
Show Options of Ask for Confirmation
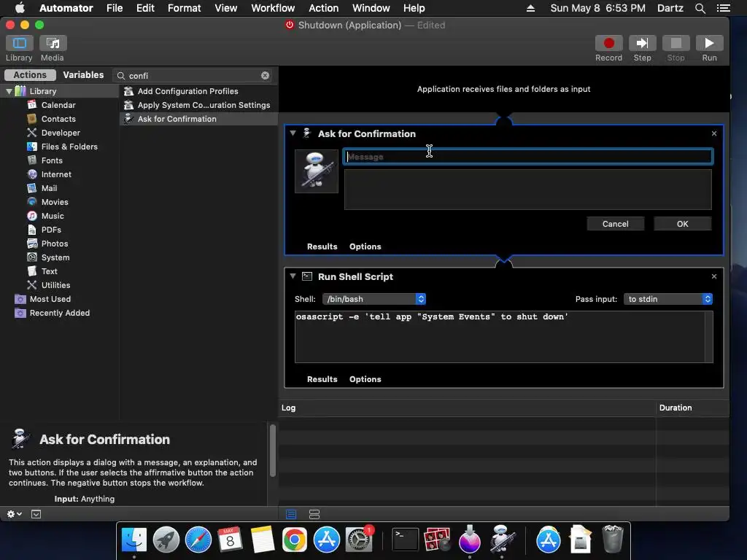point(365,246)
